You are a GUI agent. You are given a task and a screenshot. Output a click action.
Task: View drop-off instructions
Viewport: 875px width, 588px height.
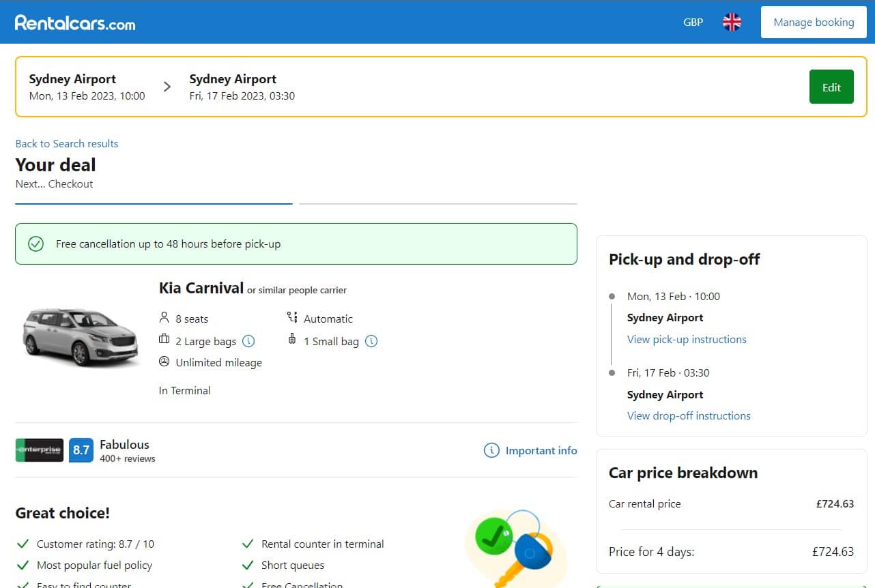coord(689,415)
